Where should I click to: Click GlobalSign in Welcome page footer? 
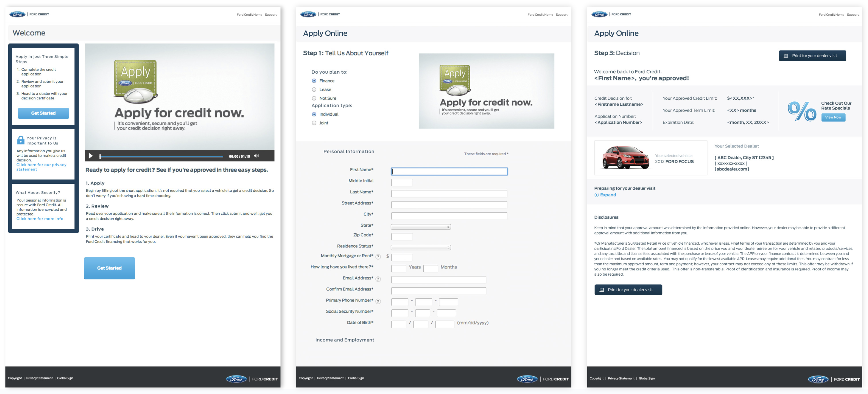click(65, 378)
